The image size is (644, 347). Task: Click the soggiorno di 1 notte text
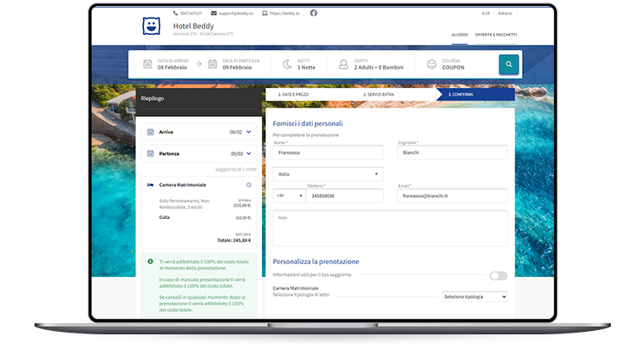tap(236, 169)
